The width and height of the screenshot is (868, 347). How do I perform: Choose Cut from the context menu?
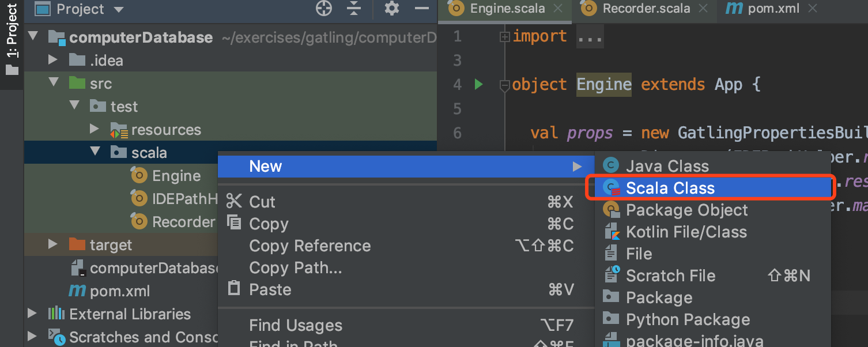[x=406, y=202]
